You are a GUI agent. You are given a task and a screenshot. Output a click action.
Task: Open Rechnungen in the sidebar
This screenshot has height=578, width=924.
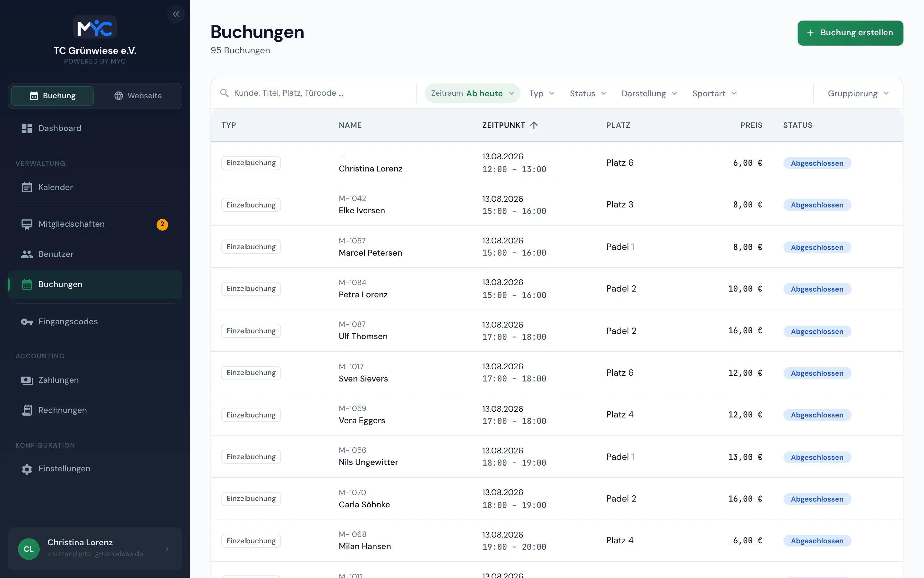coord(95,410)
